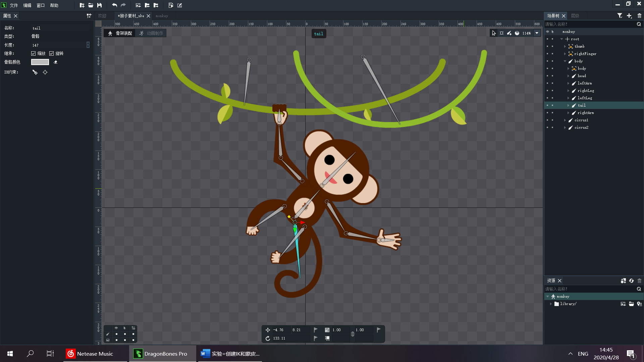Click the IK constraint bone-pick icon

(x=35, y=72)
